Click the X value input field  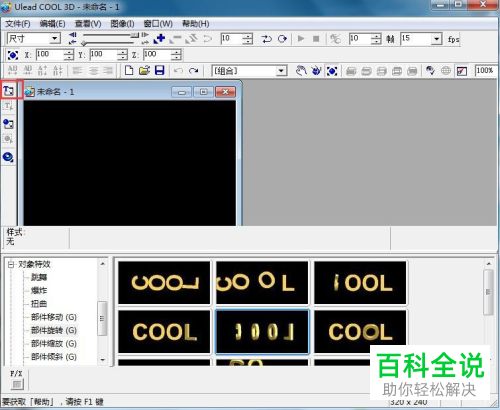49,55
